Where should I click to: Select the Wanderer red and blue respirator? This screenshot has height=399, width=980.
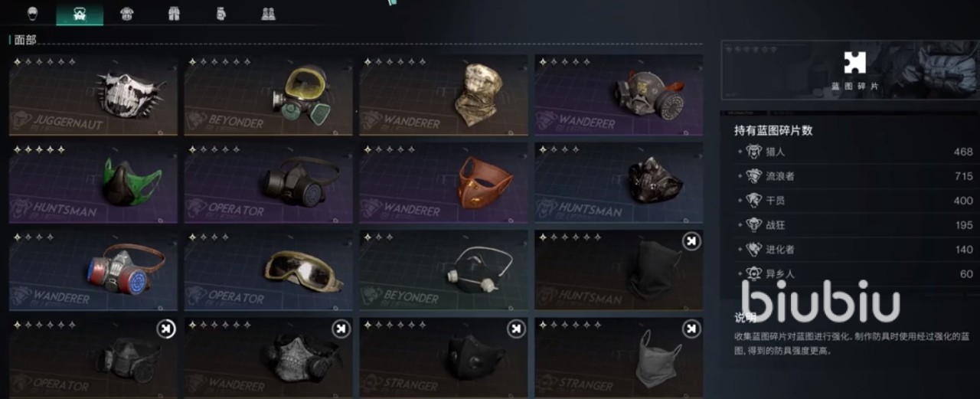coord(93,271)
